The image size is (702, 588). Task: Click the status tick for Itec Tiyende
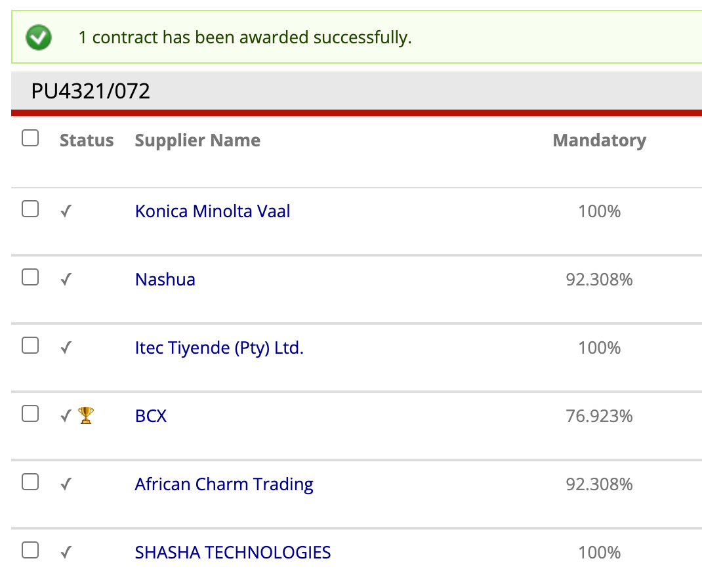66,348
